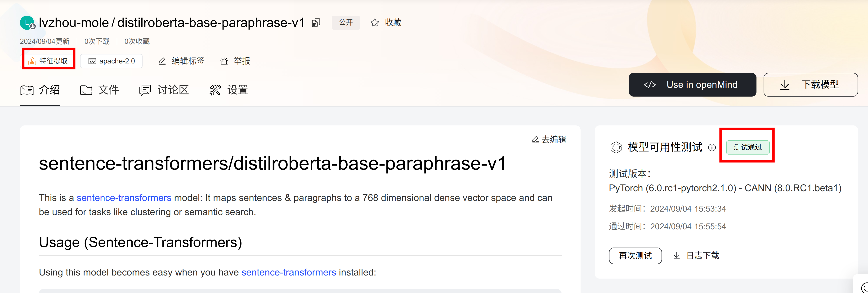
Task: Click the Use in openMind button
Action: 693,85
